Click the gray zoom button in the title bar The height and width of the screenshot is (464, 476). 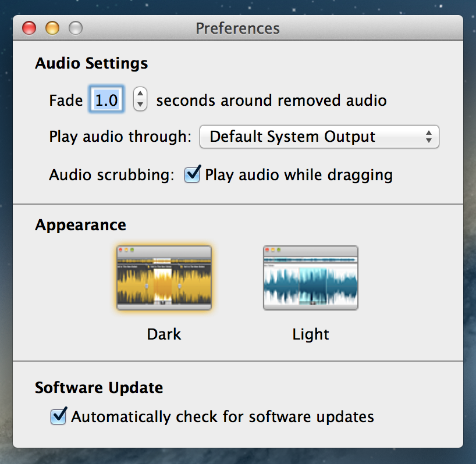[x=76, y=28]
